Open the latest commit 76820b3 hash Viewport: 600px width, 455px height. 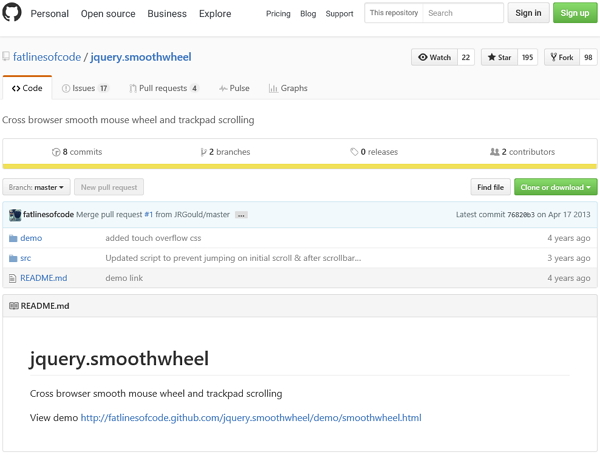[x=521, y=215]
